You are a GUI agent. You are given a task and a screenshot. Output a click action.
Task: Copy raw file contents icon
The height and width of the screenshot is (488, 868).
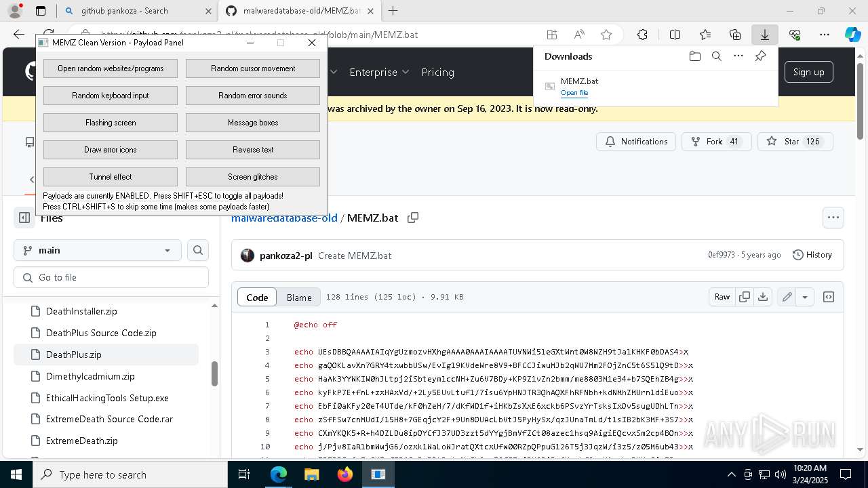(745, 297)
